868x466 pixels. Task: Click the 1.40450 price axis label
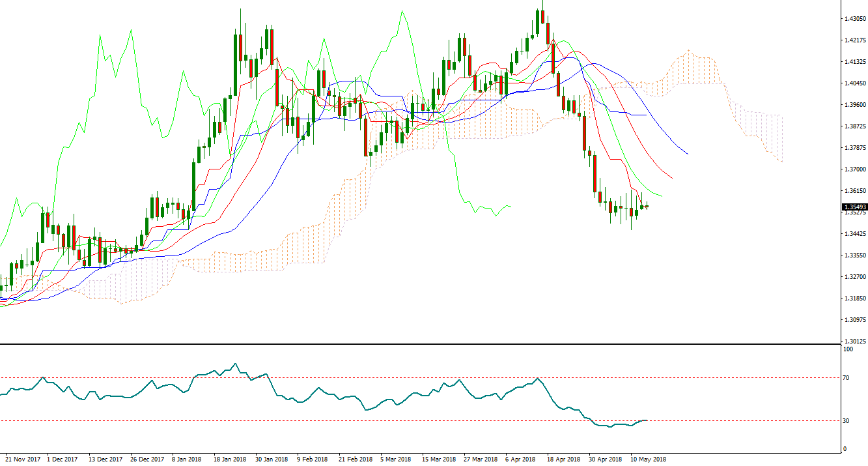click(x=854, y=83)
